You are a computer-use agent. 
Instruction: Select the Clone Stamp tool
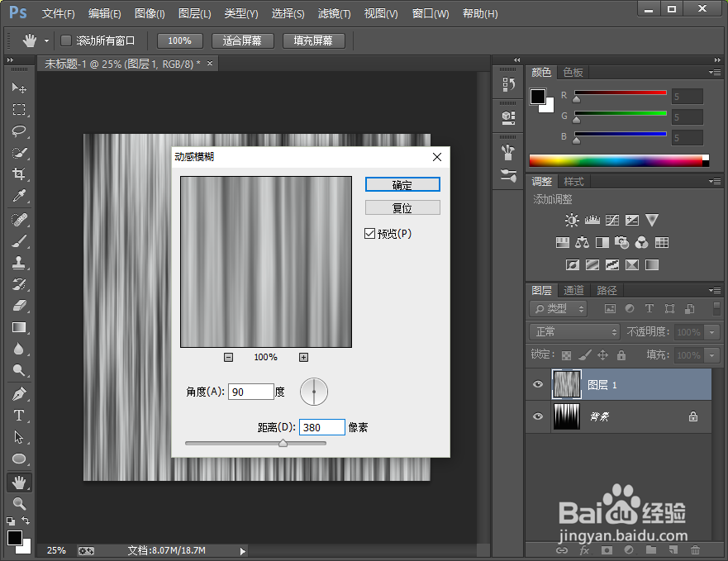click(x=19, y=263)
